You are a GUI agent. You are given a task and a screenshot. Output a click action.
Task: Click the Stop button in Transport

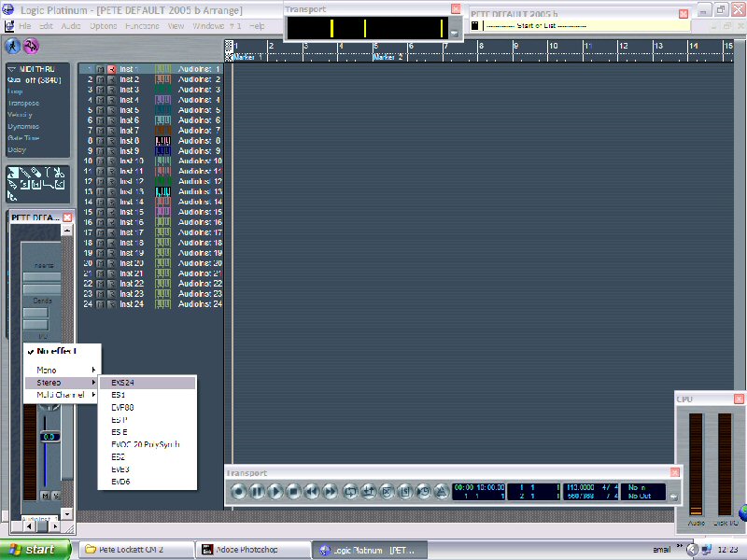(292, 491)
